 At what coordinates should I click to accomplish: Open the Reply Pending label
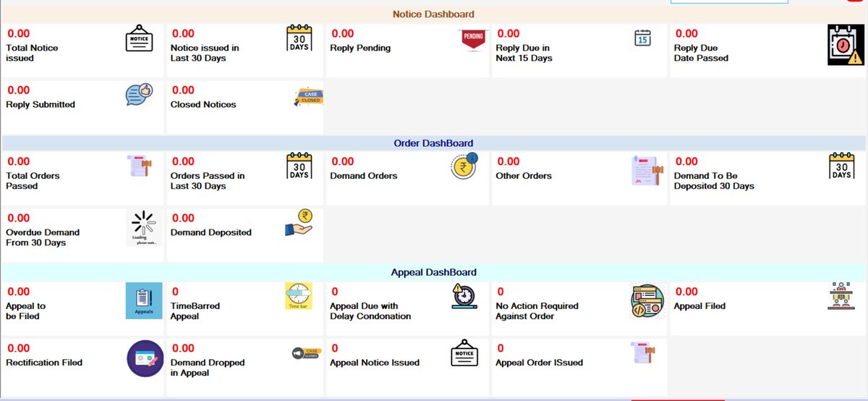click(360, 48)
